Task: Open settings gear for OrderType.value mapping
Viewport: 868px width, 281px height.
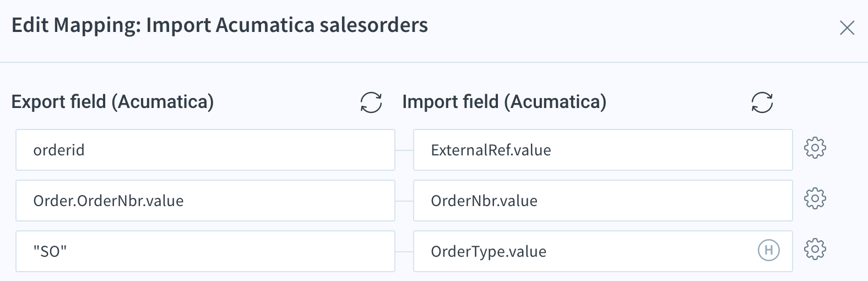Action: tap(815, 249)
